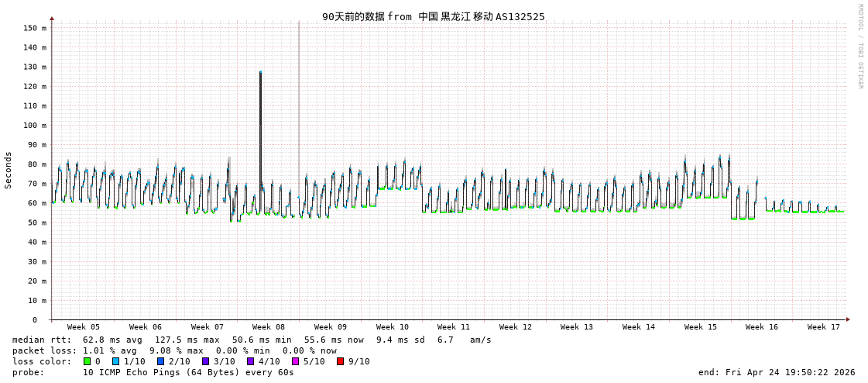Click the green 0 loss color swatch
The image size is (868, 383).
coord(87,361)
